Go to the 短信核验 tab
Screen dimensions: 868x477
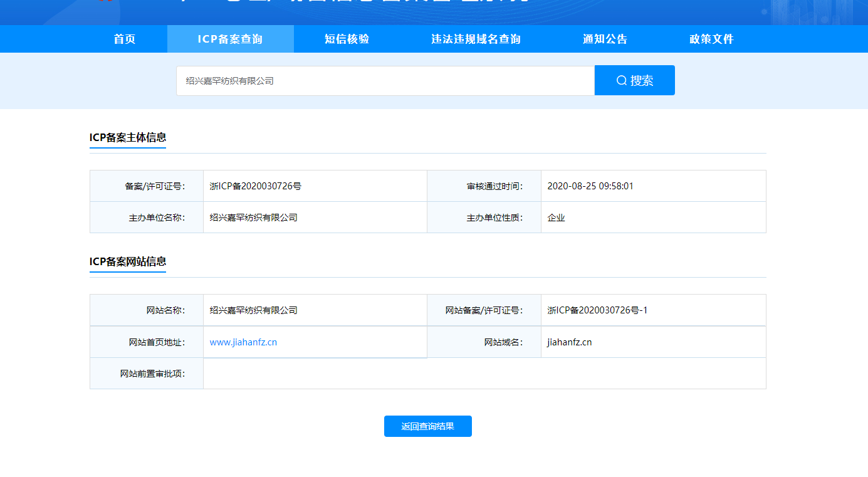(x=347, y=39)
